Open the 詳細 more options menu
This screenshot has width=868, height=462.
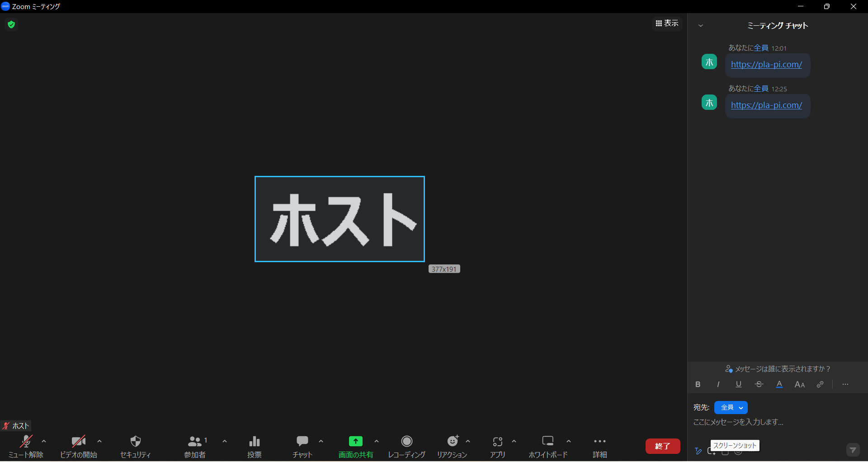[x=599, y=442]
